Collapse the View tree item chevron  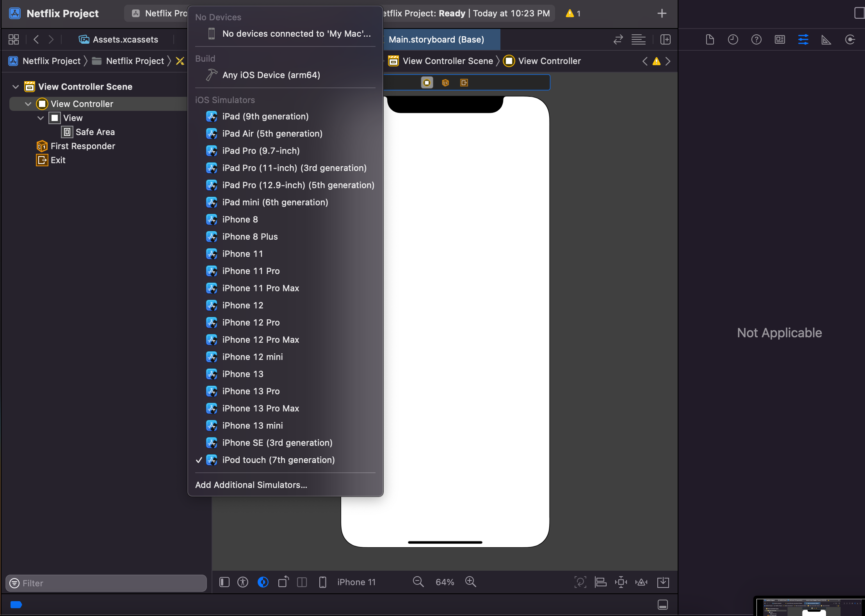tap(41, 118)
